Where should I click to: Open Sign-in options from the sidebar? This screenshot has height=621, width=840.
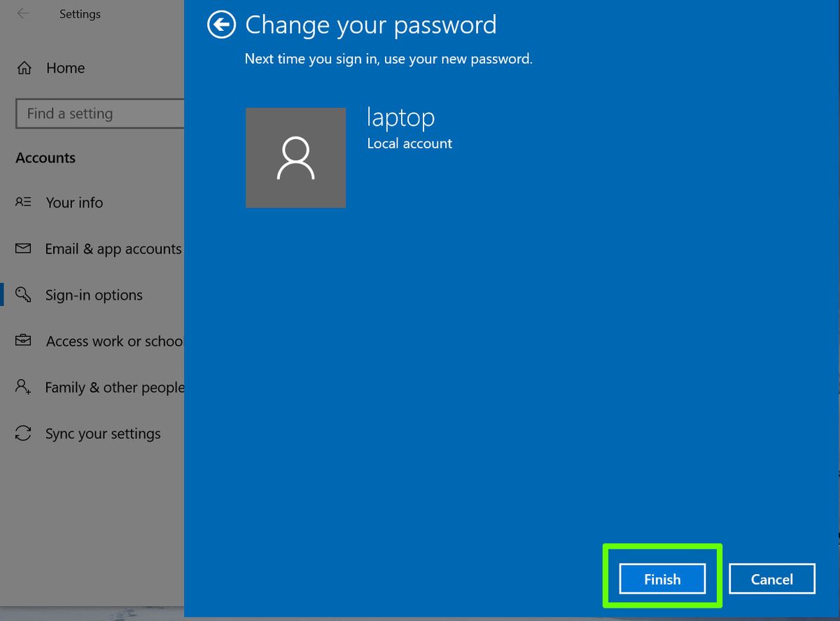93,295
